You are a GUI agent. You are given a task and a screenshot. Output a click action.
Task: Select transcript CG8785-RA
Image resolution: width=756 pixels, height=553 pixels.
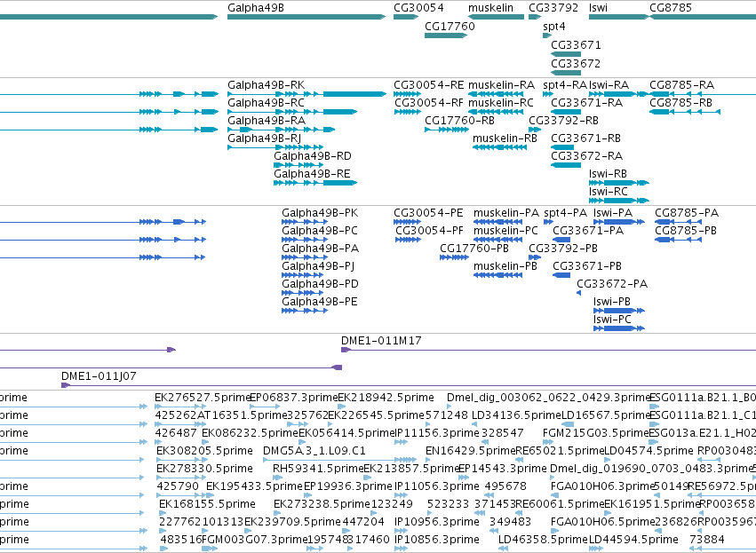(x=681, y=85)
